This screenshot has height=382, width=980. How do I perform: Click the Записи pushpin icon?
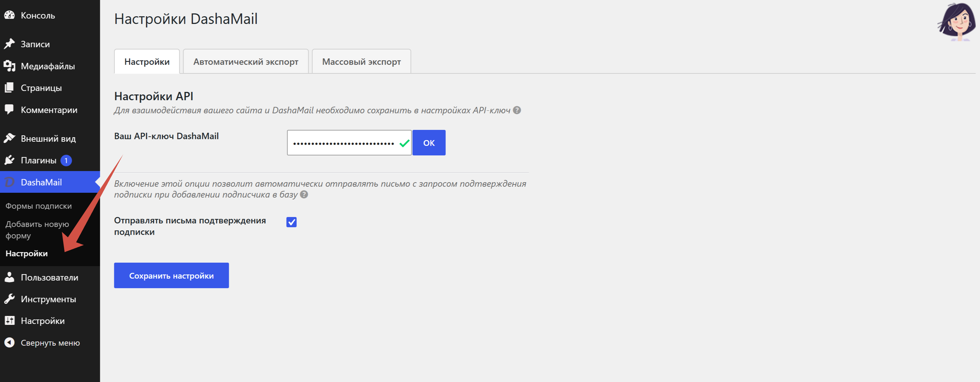10,44
